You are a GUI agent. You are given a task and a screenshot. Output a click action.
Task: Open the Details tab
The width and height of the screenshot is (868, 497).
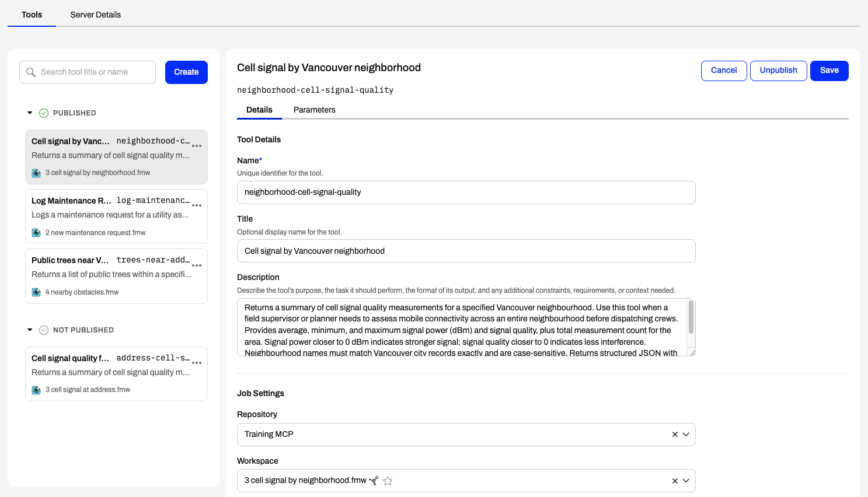(x=259, y=110)
